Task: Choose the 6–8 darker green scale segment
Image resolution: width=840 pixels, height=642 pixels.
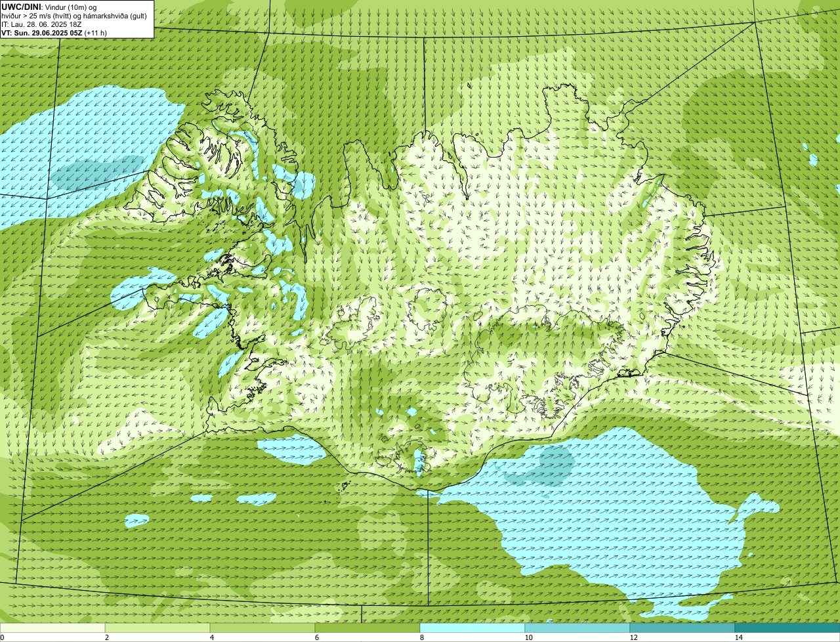Action: 367,628
